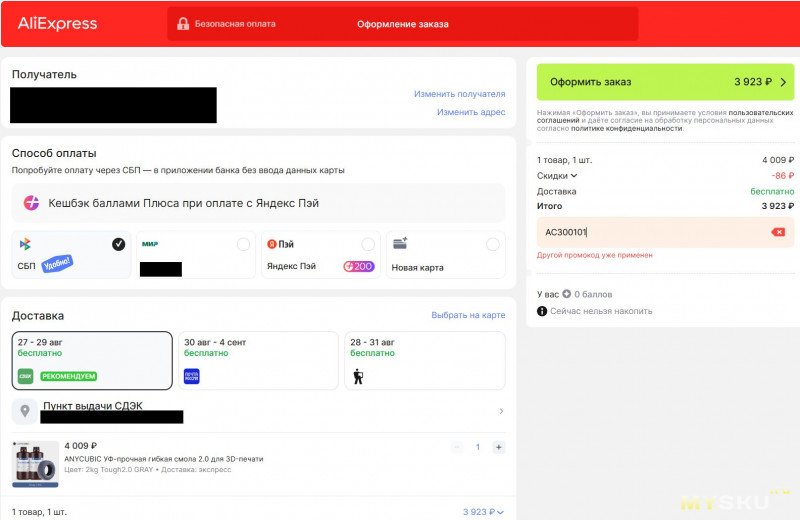Click the points coin icon
This screenshot has height=520, width=800.
567,294
